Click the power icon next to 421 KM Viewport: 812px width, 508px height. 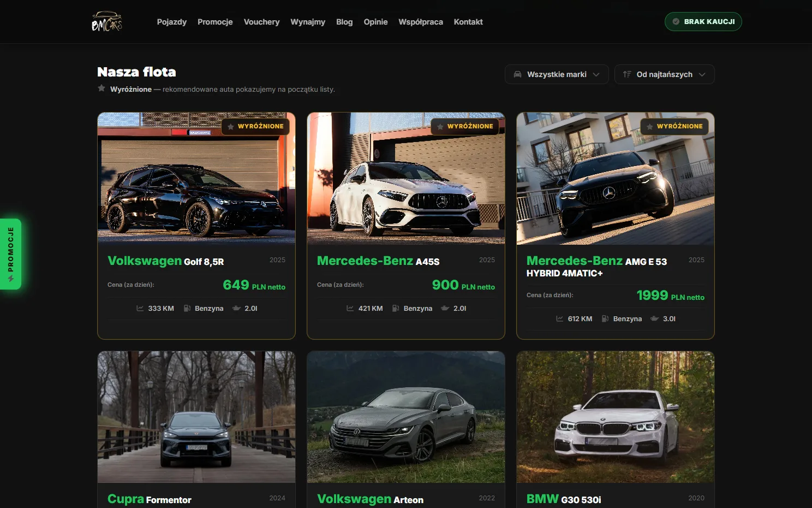click(350, 309)
